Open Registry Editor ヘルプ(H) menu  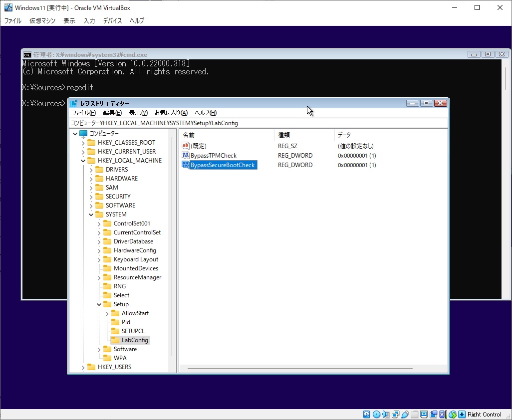pos(206,113)
